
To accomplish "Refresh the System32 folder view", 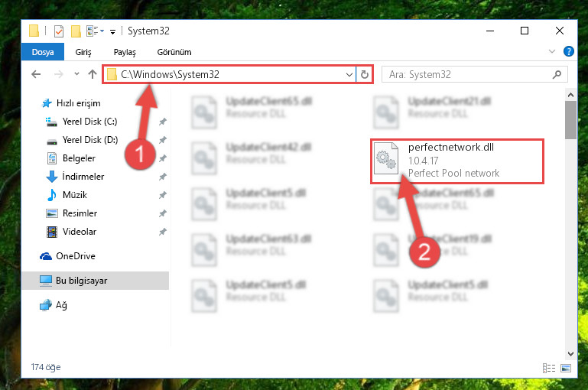I will click(365, 74).
